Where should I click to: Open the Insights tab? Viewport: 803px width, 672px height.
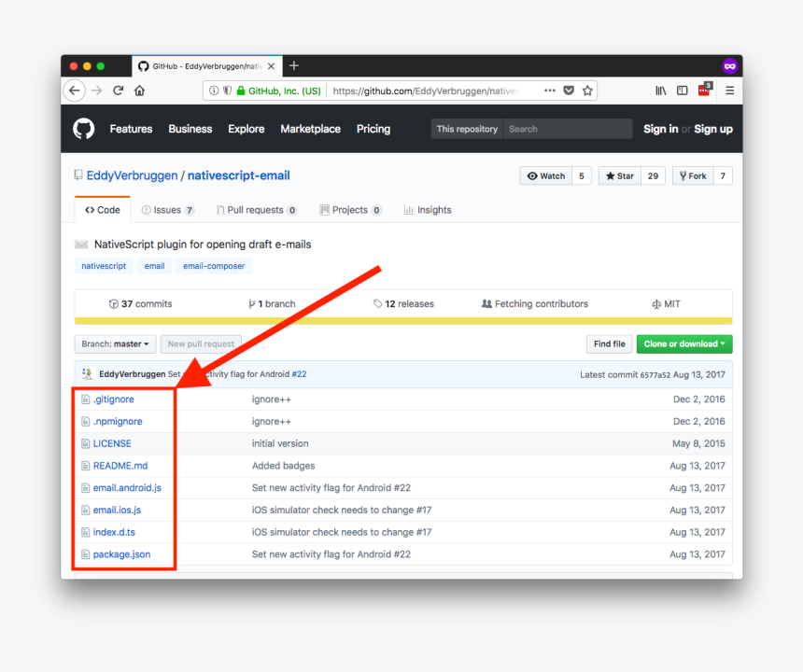point(428,210)
